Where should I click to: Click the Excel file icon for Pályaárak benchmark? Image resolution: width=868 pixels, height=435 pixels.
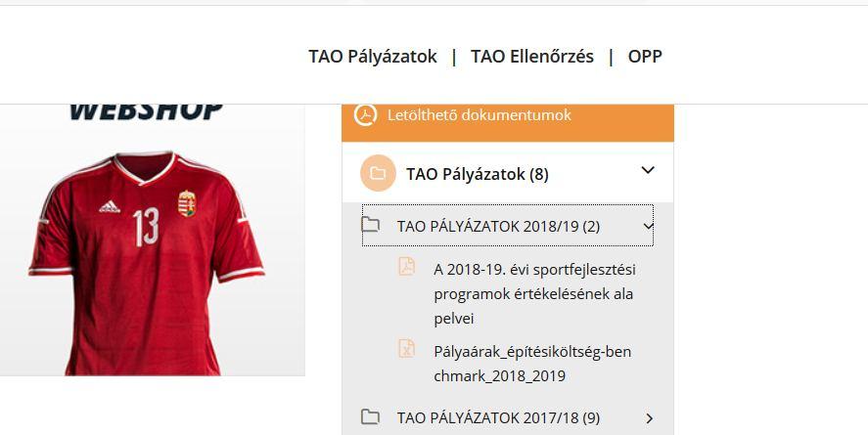tap(407, 348)
